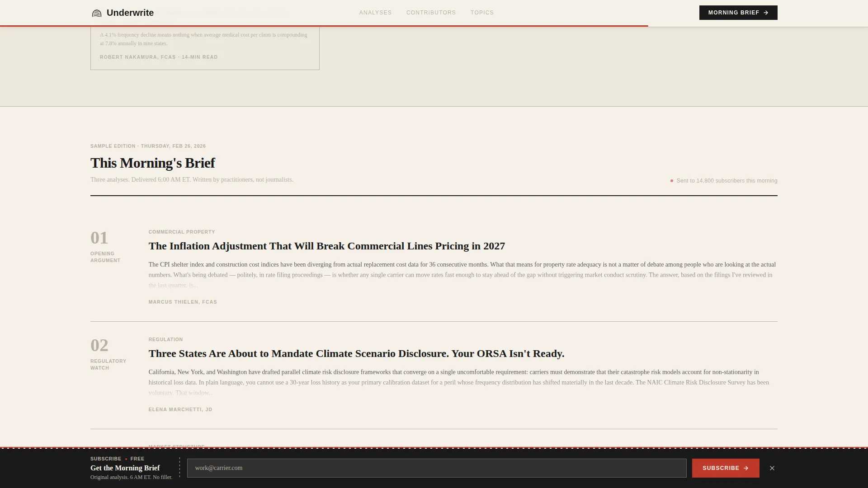Go to the Contributors nav item
Screen dimensions: 868x488
point(431,13)
